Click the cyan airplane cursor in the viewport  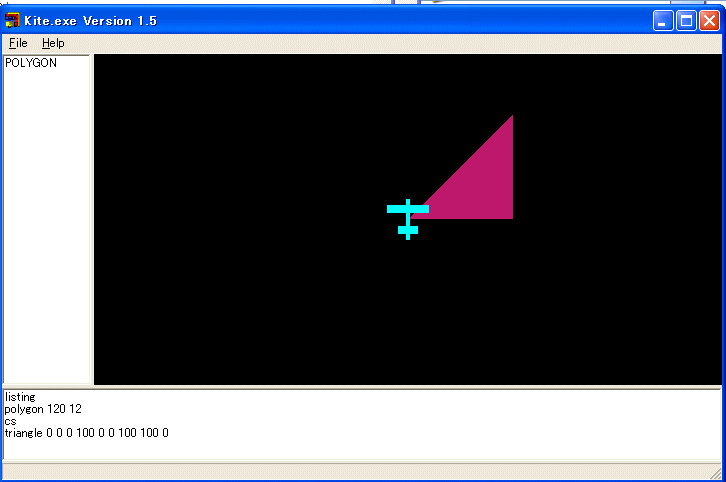point(408,219)
